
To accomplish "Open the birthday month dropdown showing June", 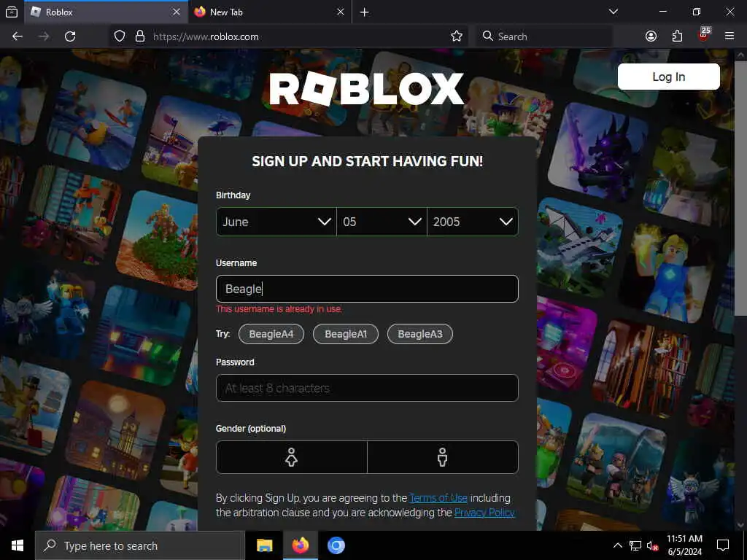I will click(x=276, y=222).
